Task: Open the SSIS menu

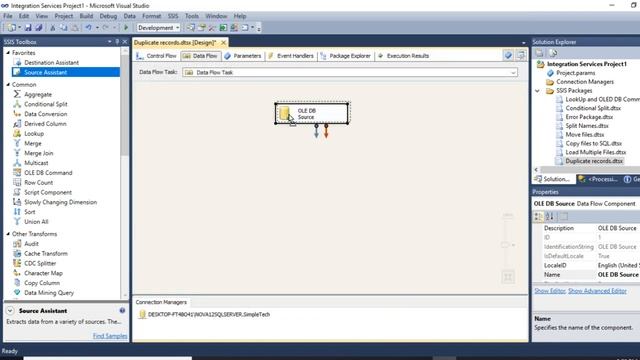Action: click(x=173, y=16)
